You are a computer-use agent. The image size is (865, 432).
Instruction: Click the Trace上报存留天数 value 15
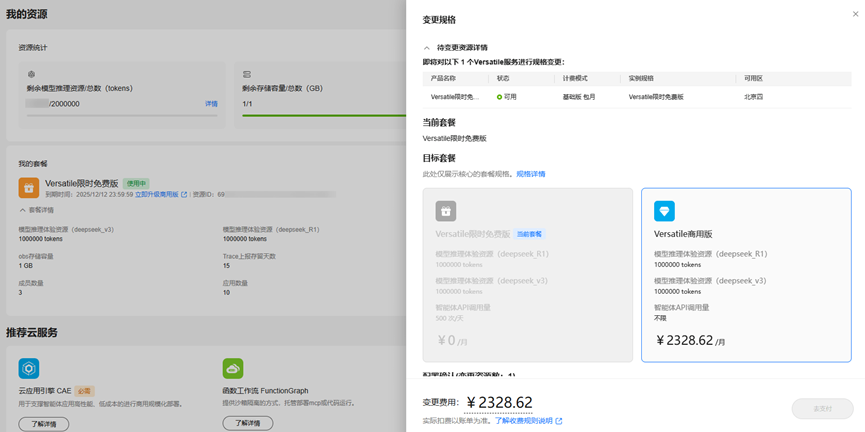(x=226, y=266)
